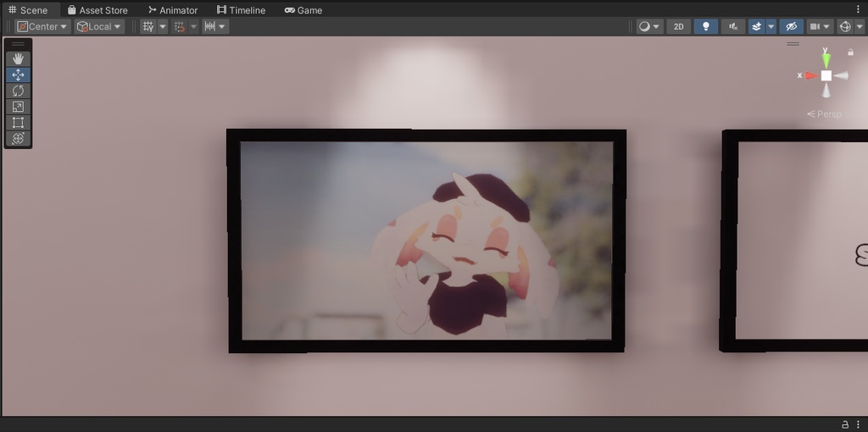Open the shading draw mode dropdown
Screen dimensions: 868x432
[x=650, y=26]
